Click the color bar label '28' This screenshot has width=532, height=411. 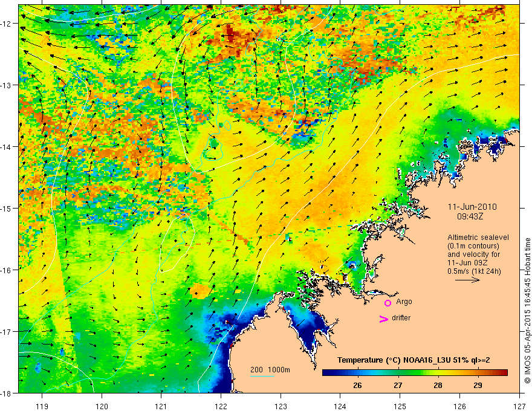point(438,385)
